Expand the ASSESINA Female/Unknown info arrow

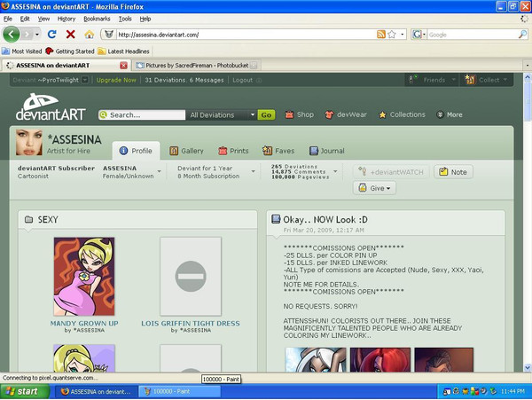coord(159,172)
